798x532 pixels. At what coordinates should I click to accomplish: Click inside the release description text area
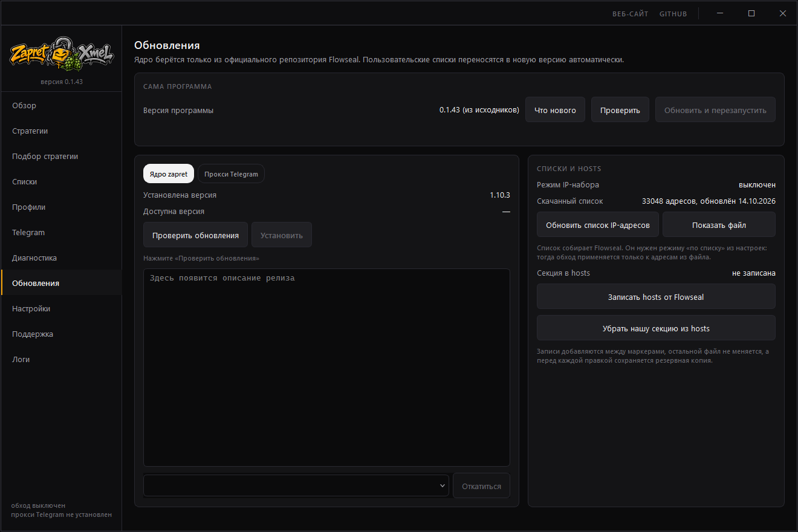point(326,368)
